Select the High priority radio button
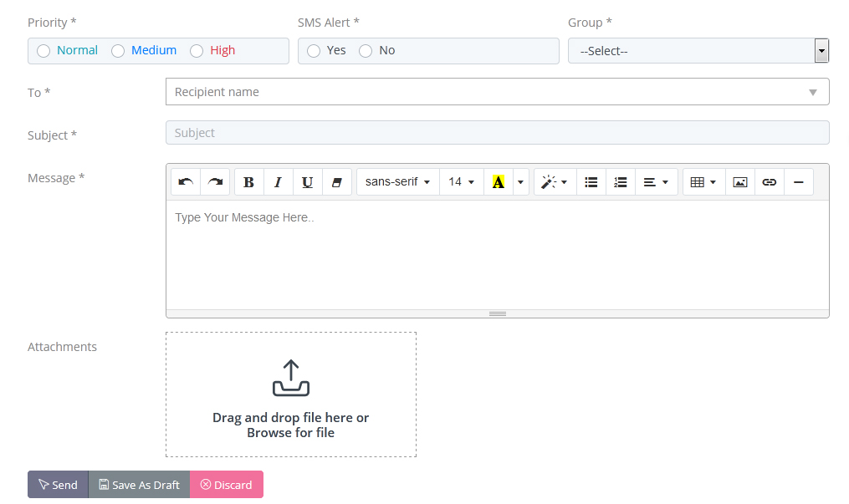 197,51
